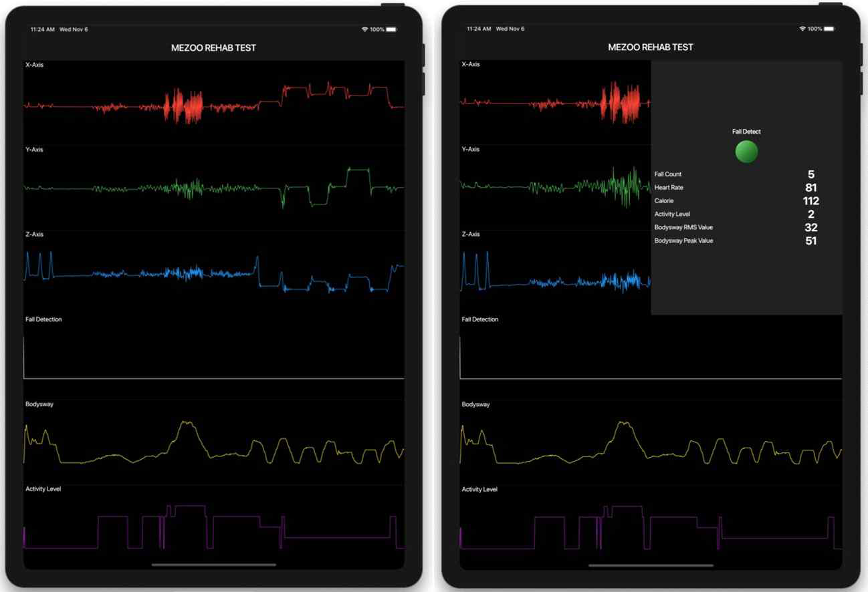Screen dimensions: 868x592
Task: Tap Wed Nov 6 date on right iPad
Action: coord(510,29)
